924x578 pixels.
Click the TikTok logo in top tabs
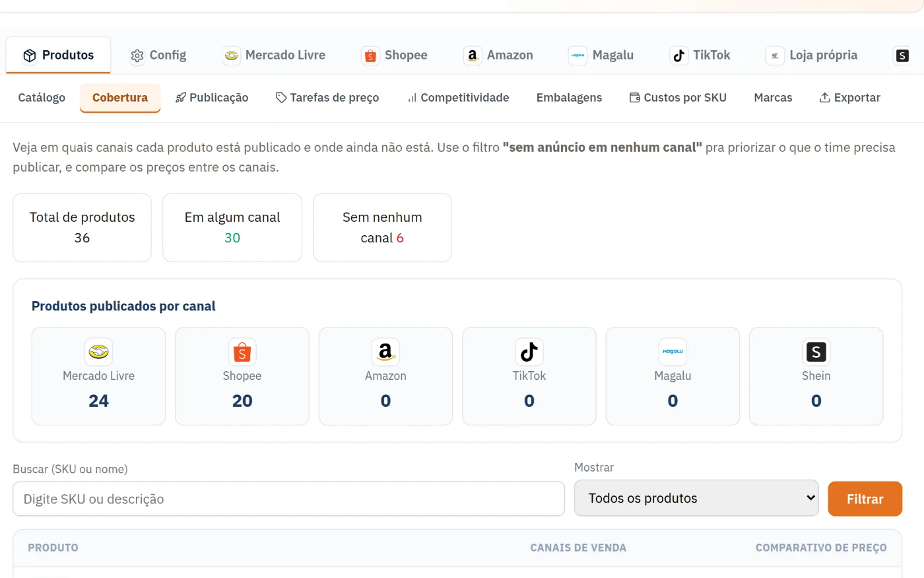tap(679, 55)
